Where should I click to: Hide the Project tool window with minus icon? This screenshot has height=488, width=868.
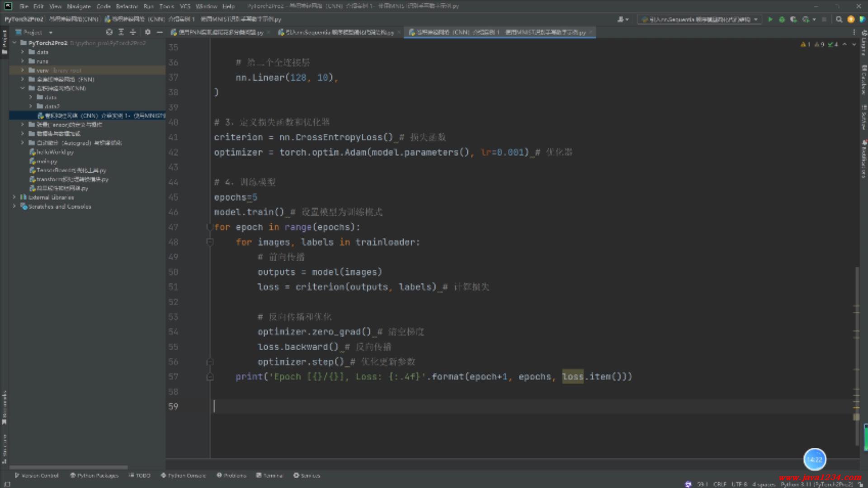(x=160, y=32)
